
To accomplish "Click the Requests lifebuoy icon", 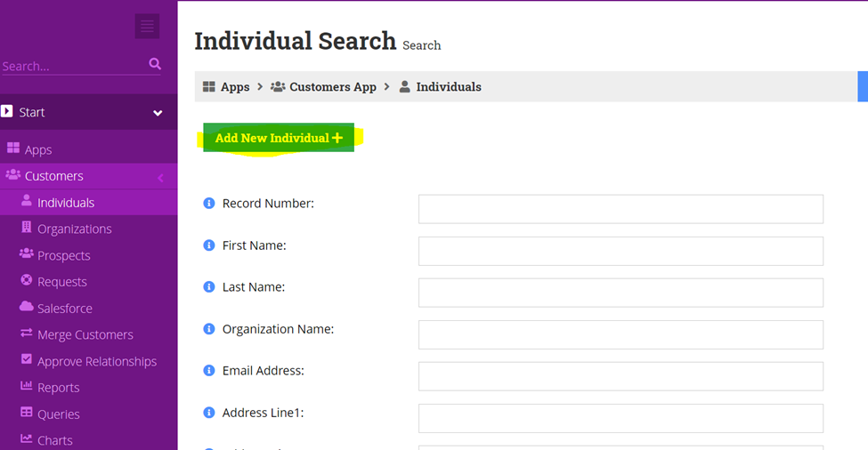I will pyautogui.click(x=27, y=280).
